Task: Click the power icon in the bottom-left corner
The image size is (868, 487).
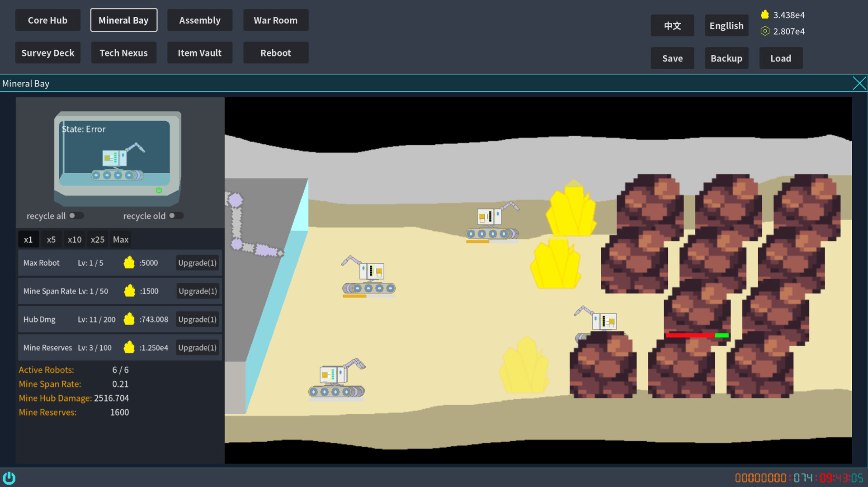Action: 9,478
